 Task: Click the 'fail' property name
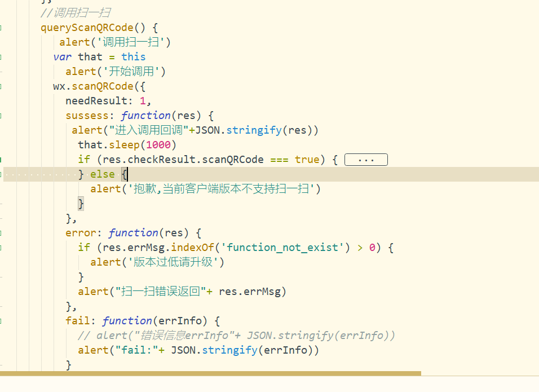point(78,321)
